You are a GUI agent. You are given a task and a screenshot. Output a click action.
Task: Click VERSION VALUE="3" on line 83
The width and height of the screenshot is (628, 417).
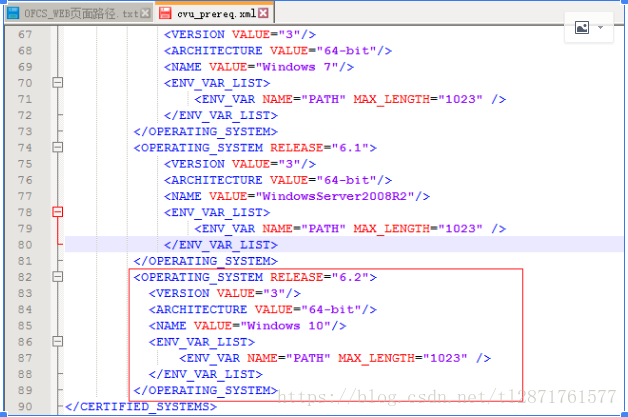225,293
